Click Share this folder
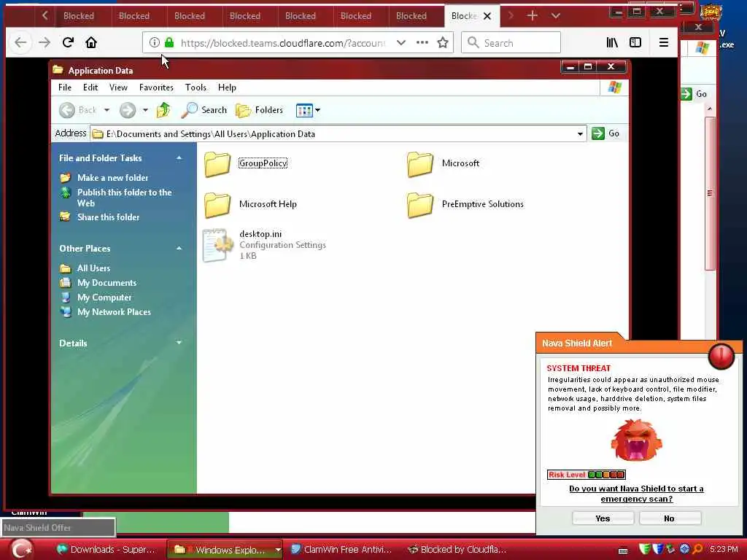Screen dimensions: 747x560 click(109, 217)
